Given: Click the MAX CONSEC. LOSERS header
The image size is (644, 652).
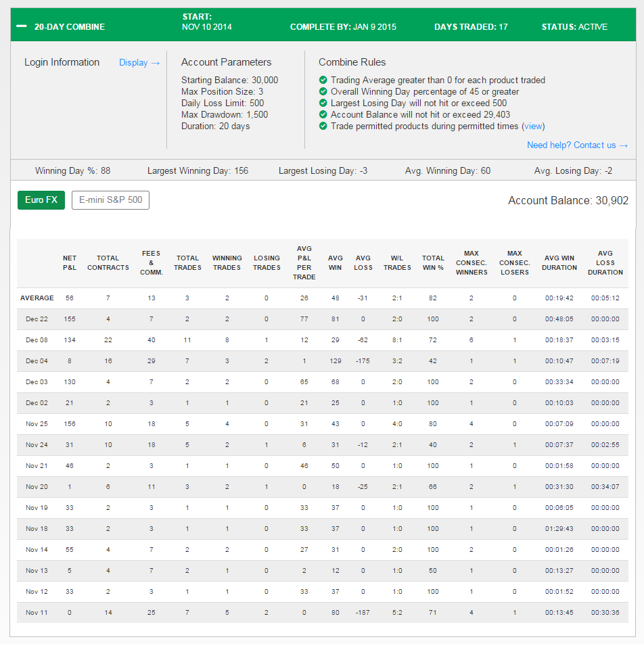Looking at the screenshot, I should [515, 263].
